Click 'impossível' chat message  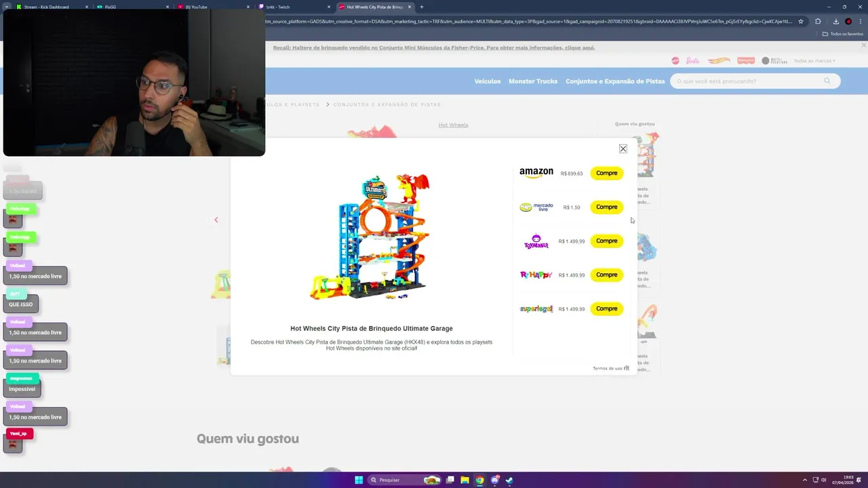[x=22, y=389]
